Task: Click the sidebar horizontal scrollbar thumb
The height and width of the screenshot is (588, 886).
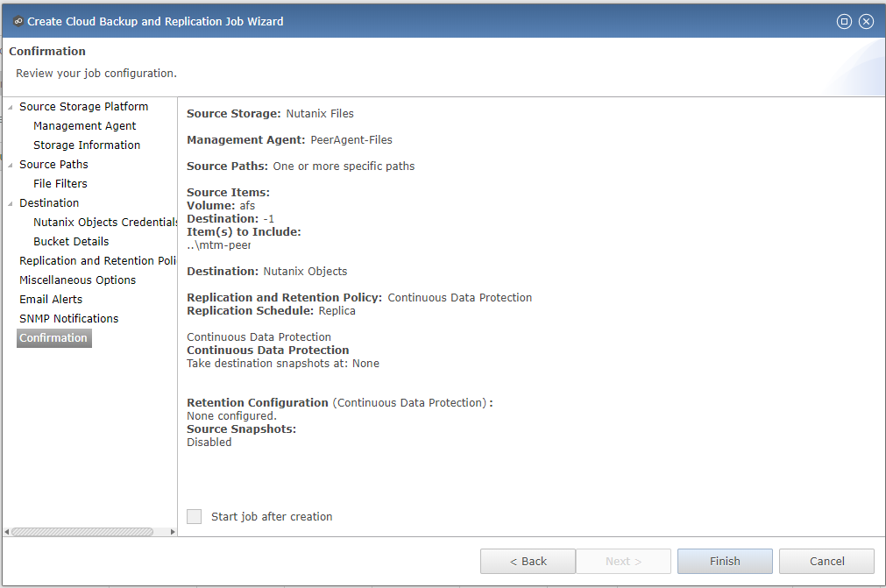Action: tap(82, 532)
